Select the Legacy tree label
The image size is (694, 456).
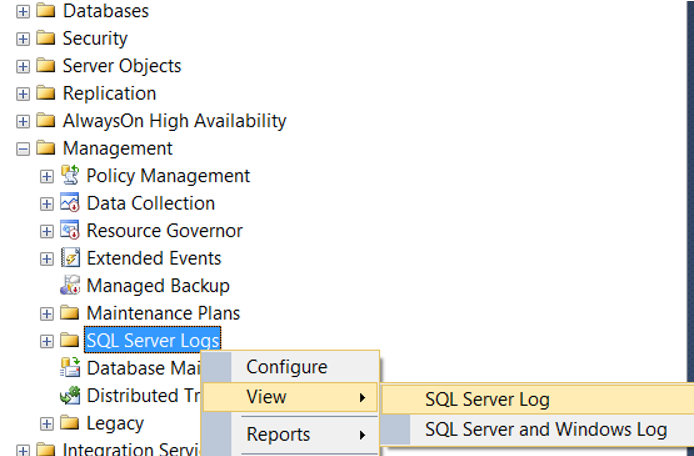click(115, 423)
